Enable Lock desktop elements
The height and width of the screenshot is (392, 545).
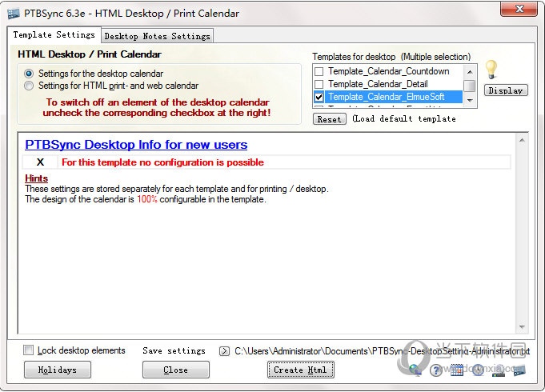click(x=29, y=350)
